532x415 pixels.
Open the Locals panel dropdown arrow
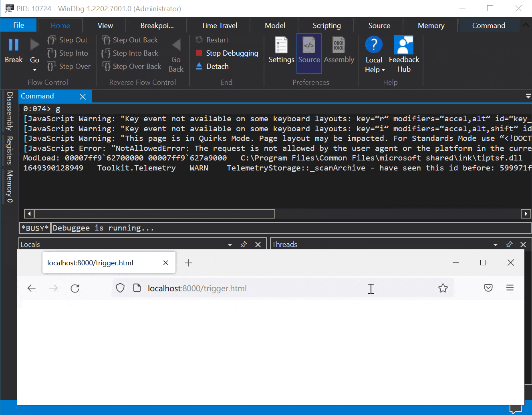point(230,245)
